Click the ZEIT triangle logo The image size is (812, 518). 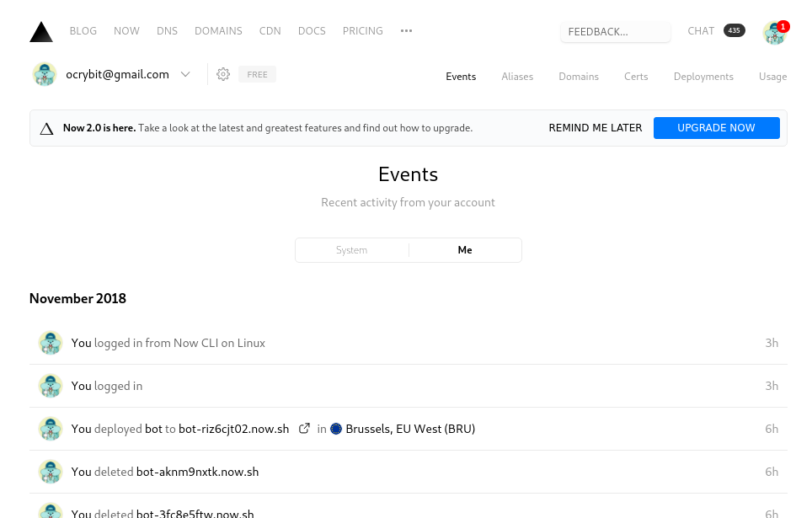pos(41,32)
